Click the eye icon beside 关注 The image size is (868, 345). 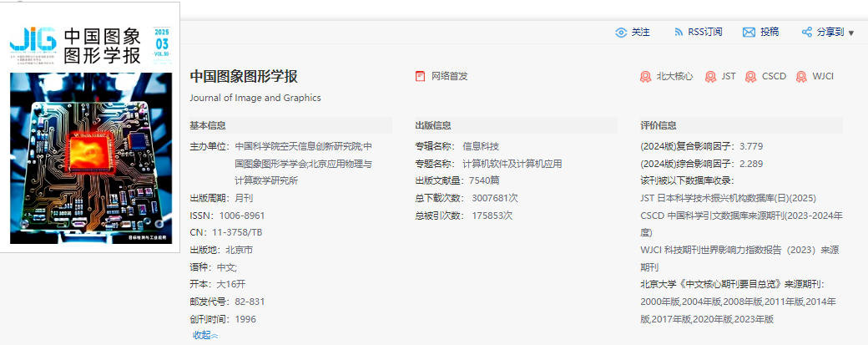pyautogui.click(x=621, y=32)
